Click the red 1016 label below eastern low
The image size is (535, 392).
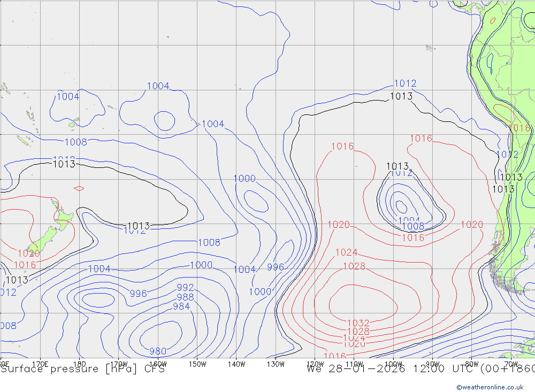click(x=413, y=238)
